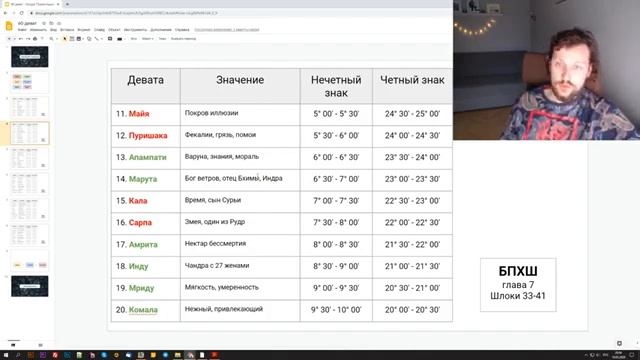Click the Windows taskbar search icon

pos(18,355)
